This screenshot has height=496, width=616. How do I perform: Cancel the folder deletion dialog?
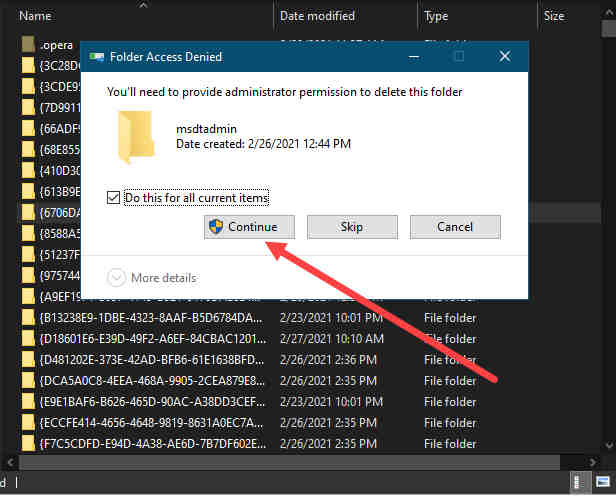pyautogui.click(x=454, y=227)
